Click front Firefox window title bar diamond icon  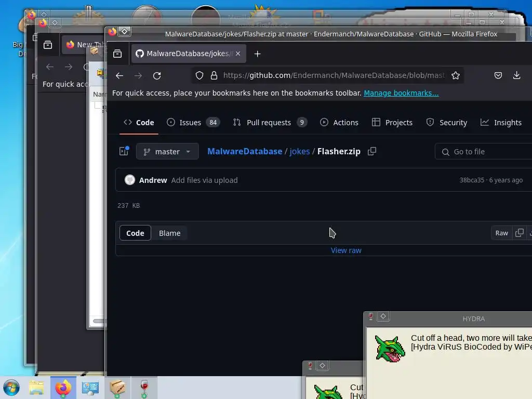125,32
